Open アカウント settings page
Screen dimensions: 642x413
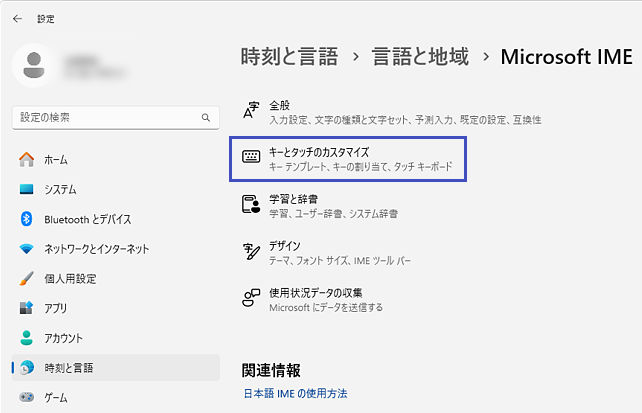click(x=63, y=339)
